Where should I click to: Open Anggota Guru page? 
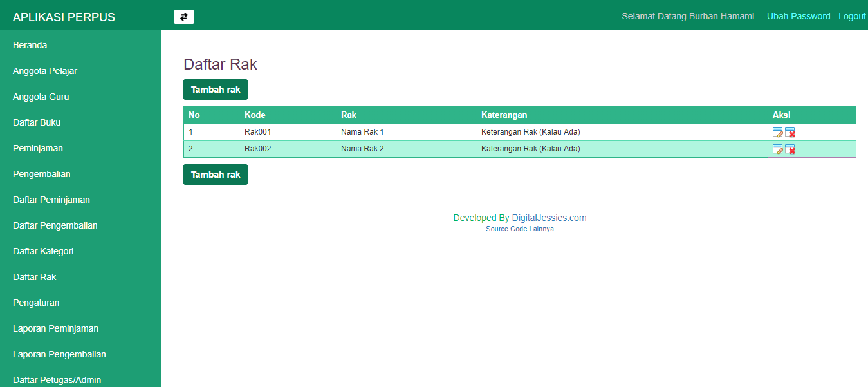[41, 97]
